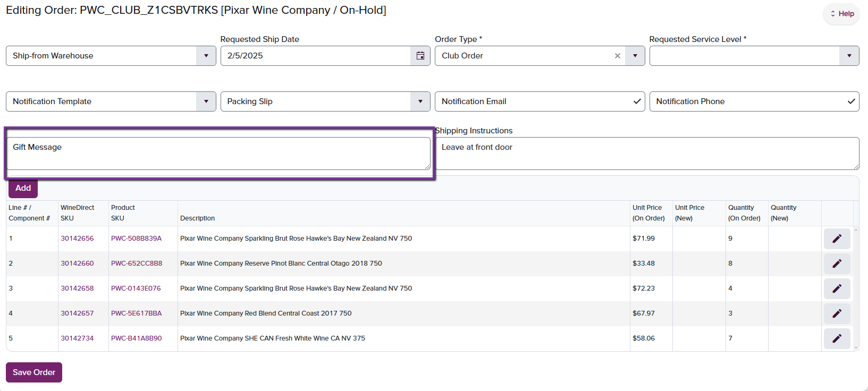Click the order lines table scrollbar
This screenshot has width=868, height=391.
[x=856, y=289]
